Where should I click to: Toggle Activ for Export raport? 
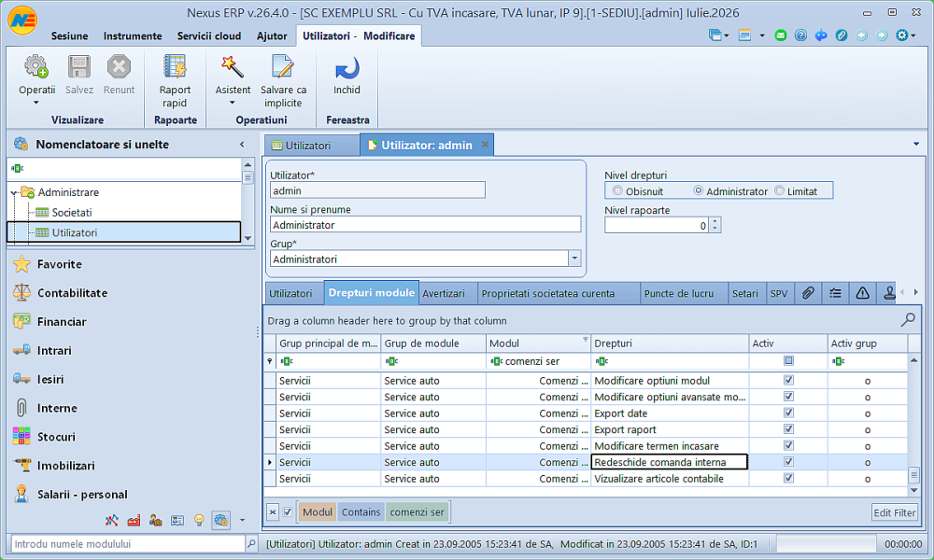point(788,428)
